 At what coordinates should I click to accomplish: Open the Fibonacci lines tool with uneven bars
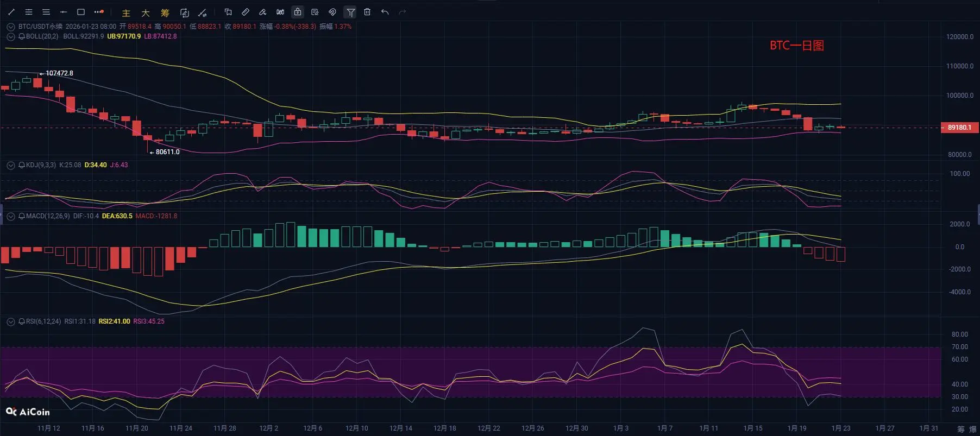29,12
